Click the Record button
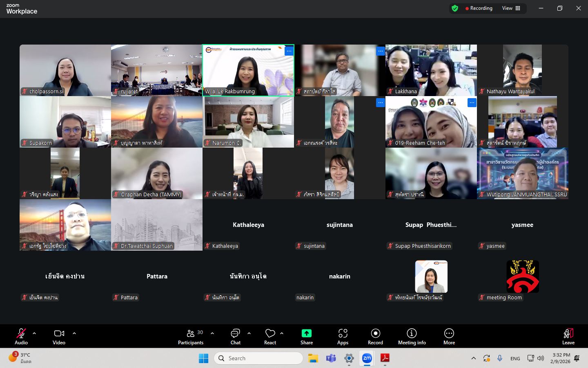This screenshot has width=588, height=368. click(x=375, y=337)
